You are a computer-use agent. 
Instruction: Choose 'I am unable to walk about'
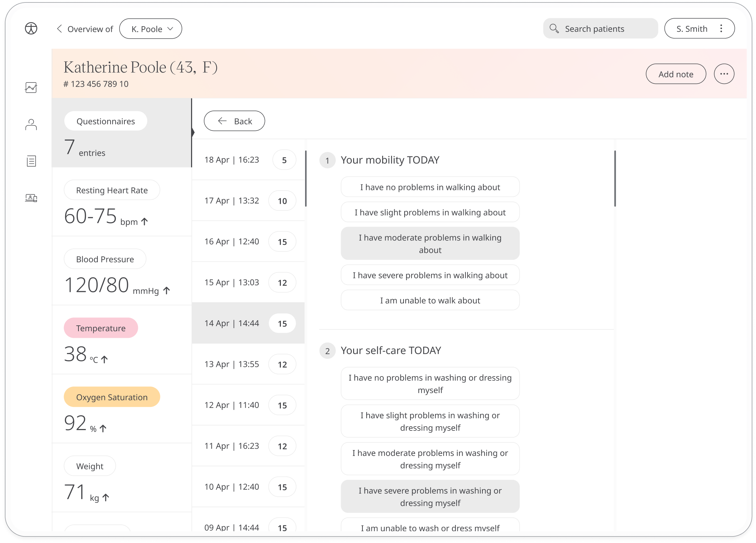(x=430, y=300)
